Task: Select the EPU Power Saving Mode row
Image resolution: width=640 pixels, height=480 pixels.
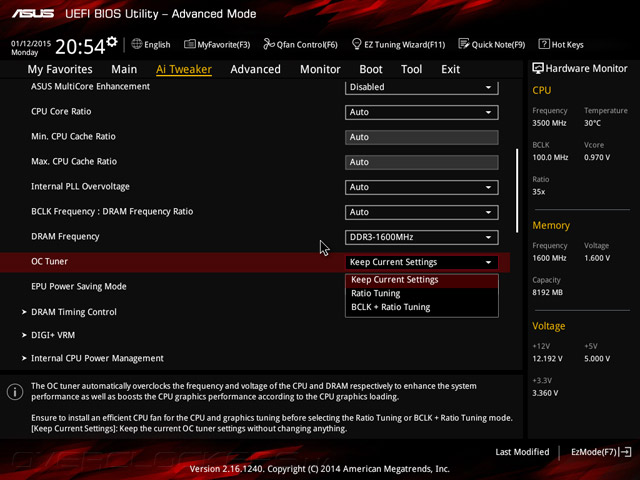Action: click(255, 287)
